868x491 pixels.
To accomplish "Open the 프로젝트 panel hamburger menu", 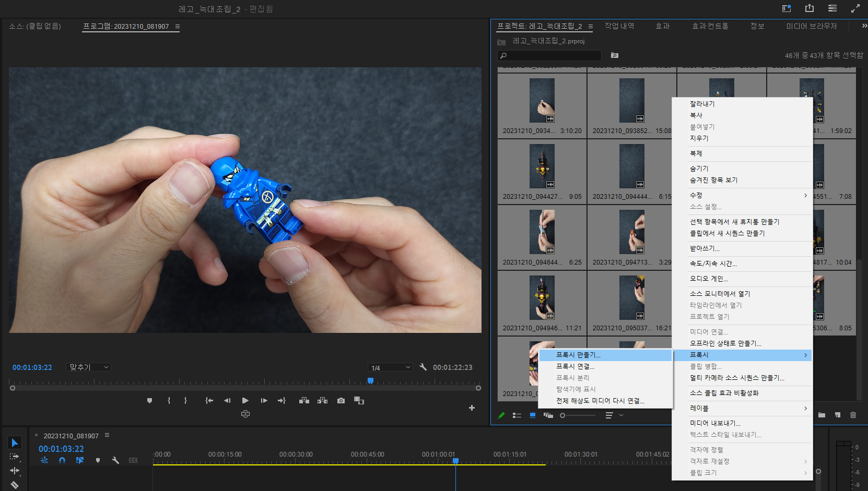I will click(591, 27).
